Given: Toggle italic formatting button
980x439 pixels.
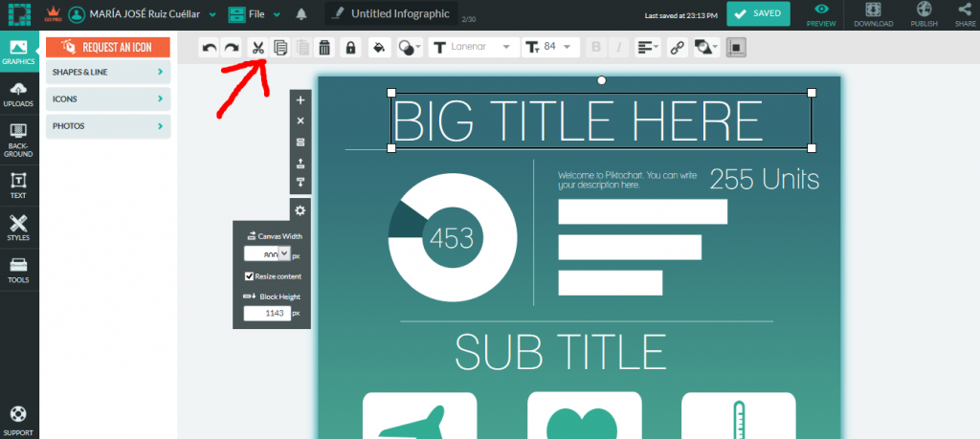Looking at the screenshot, I should pos(619,48).
